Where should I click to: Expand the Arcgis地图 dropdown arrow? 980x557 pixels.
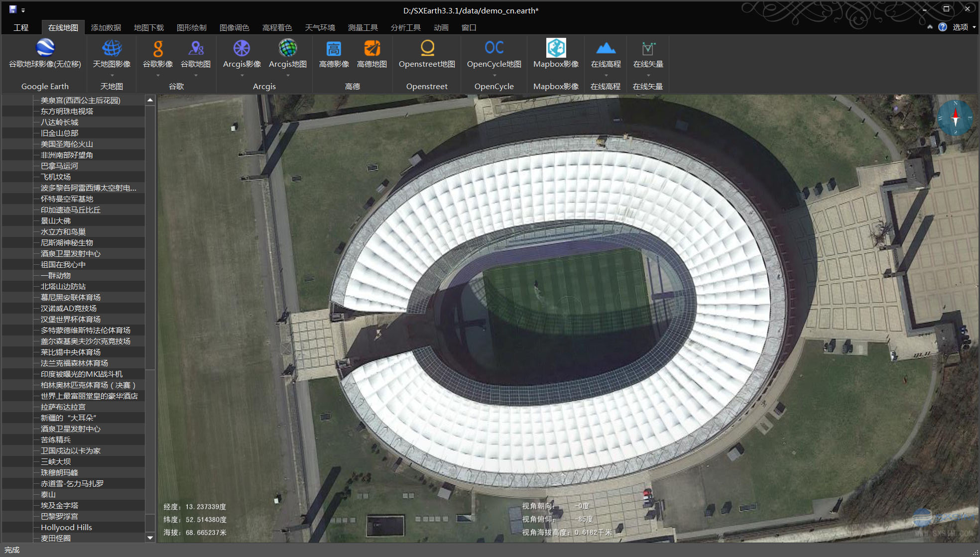[x=288, y=76]
